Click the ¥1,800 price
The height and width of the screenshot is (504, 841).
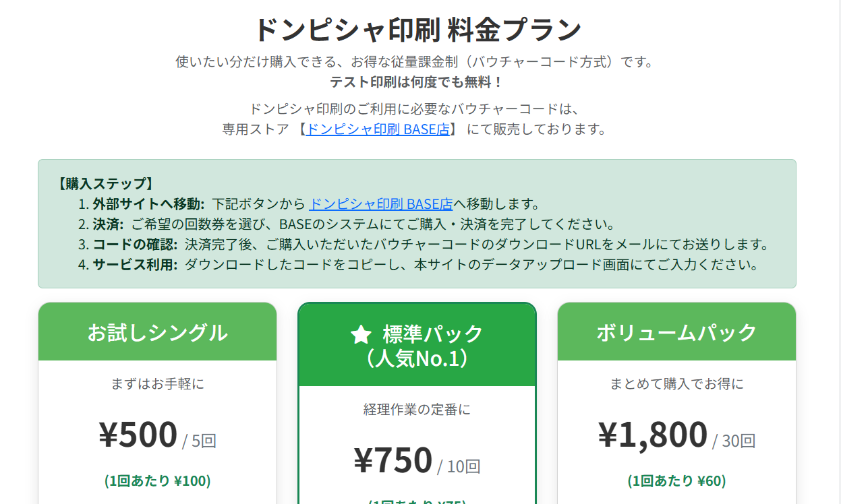pyautogui.click(x=652, y=435)
